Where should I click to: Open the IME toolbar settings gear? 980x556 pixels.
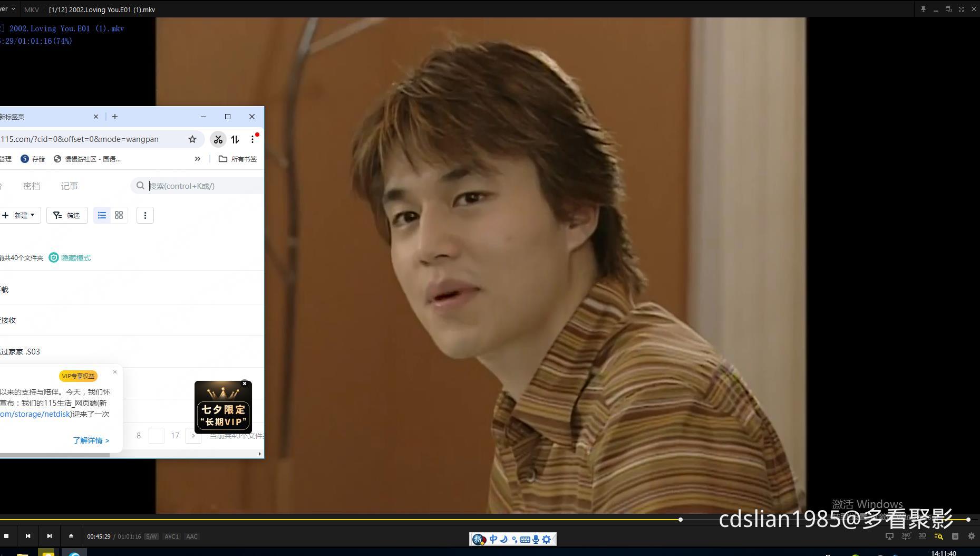click(x=547, y=539)
